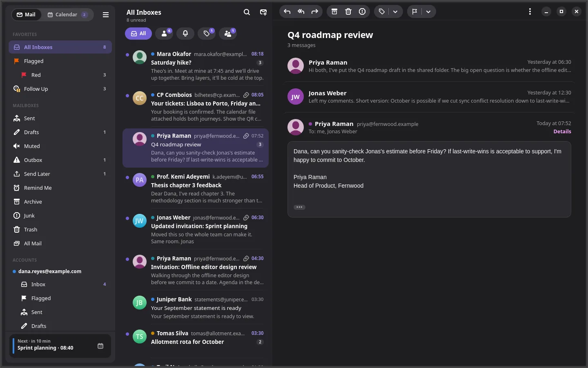Viewport: 588px width, 368px height.
Task: Open the Muted mailbox
Action: 60,146
